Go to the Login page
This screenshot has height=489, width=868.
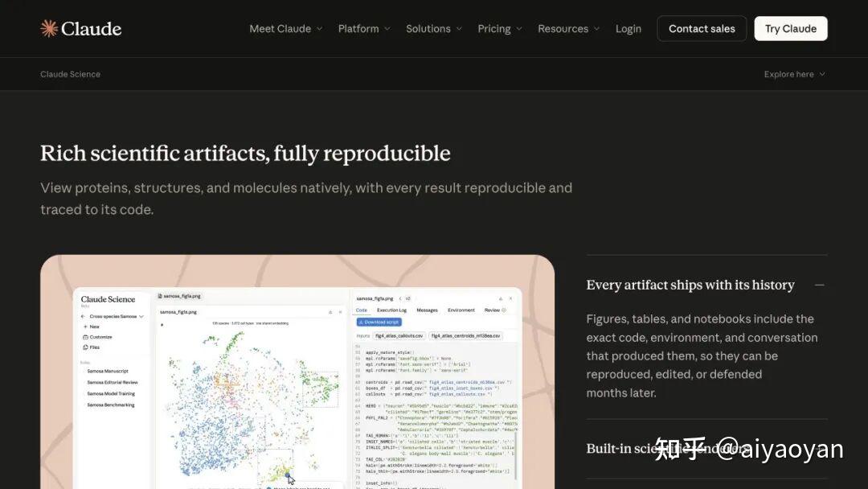pos(628,29)
